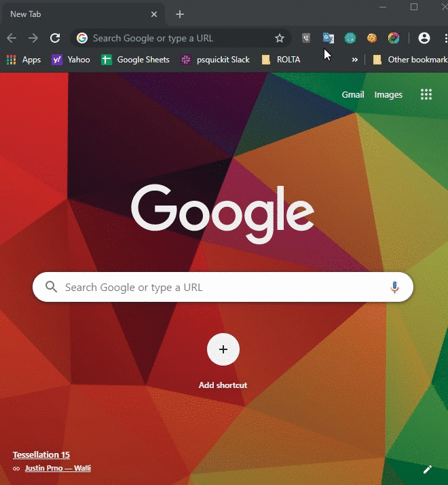The image size is (448, 485).
Task: Bookmark this tab with the star icon
Action: tap(279, 38)
